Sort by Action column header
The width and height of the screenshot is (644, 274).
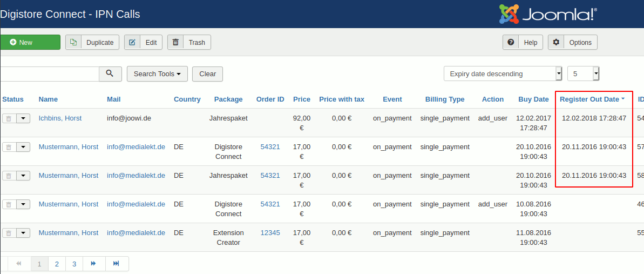(493, 99)
